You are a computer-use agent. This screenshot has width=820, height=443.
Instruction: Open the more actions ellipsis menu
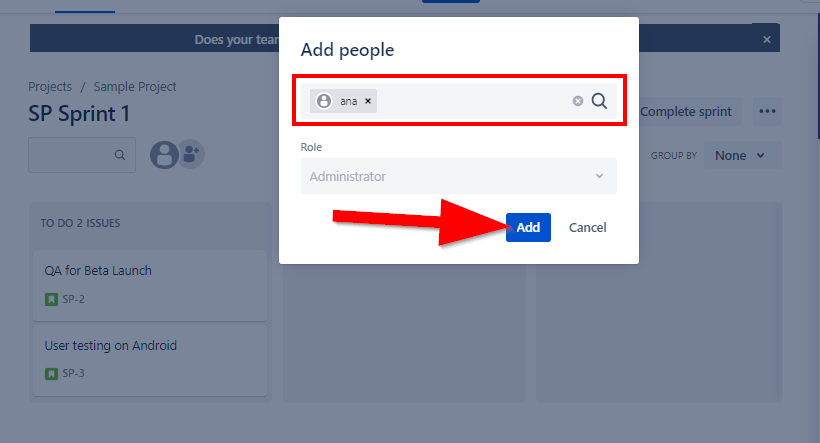pos(767,111)
